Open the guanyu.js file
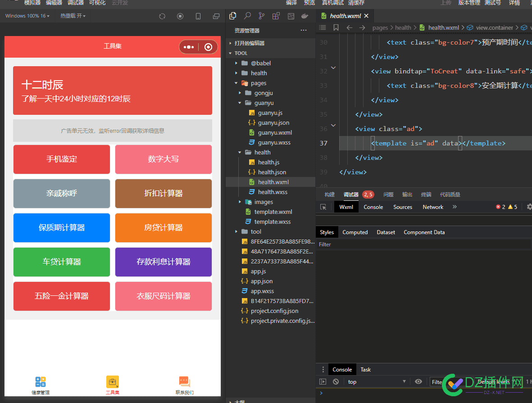Viewport: 532px width, 403px height. coord(270,113)
